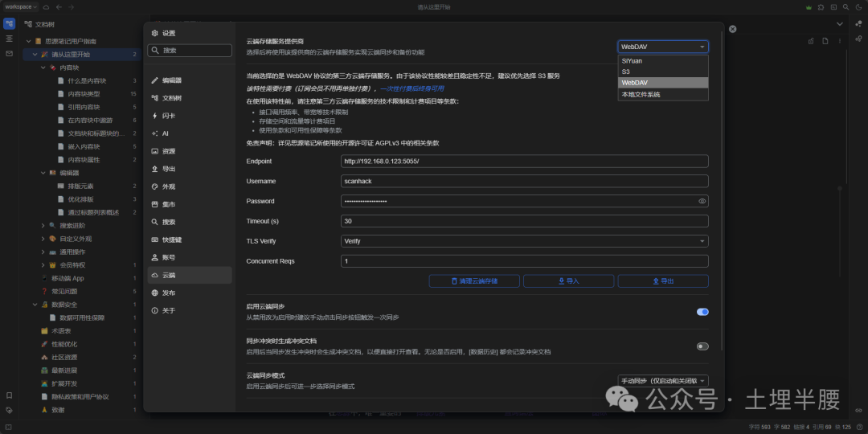Open the tag panel in left dock
The width and height of the screenshot is (868, 434).
click(x=9, y=410)
